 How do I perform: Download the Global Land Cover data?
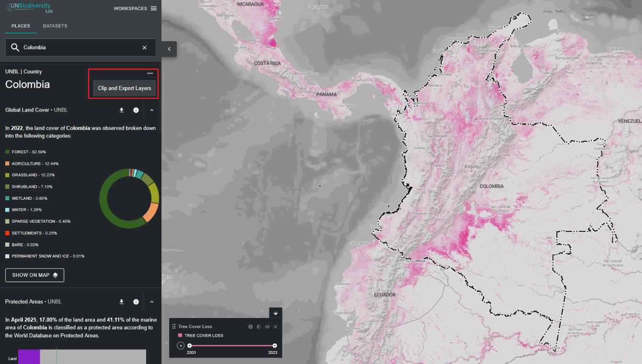tap(121, 110)
